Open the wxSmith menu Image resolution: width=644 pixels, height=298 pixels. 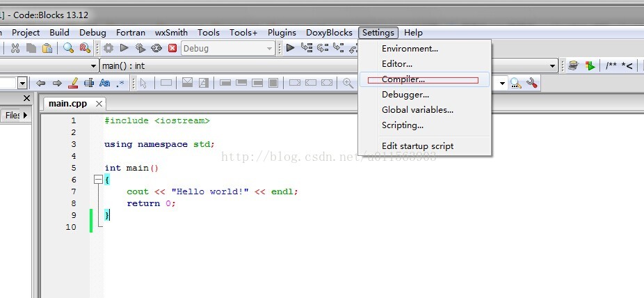[171, 33]
